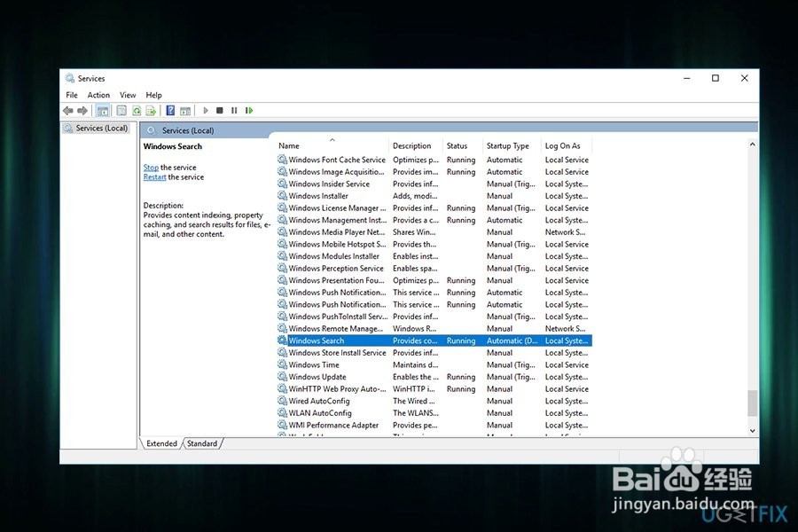Click 'The WLANS...' description cell

click(x=416, y=413)
